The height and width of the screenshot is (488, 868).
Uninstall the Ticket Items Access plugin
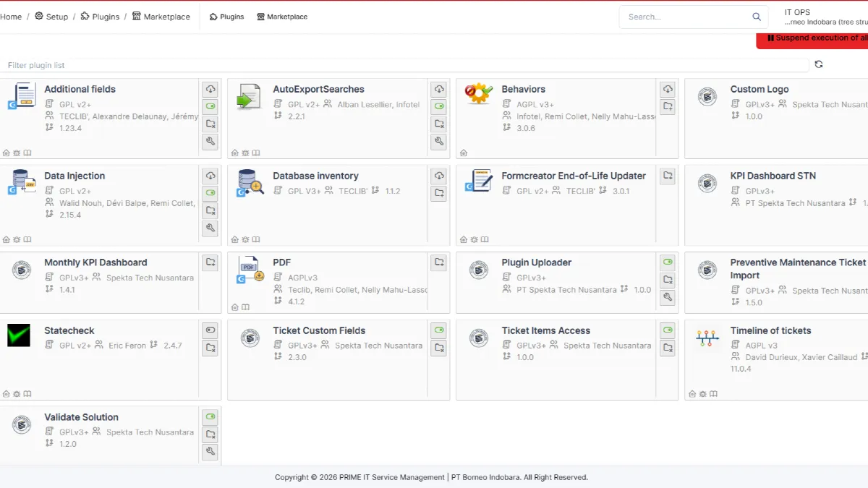pyautogui.click(x=668, y=348)
